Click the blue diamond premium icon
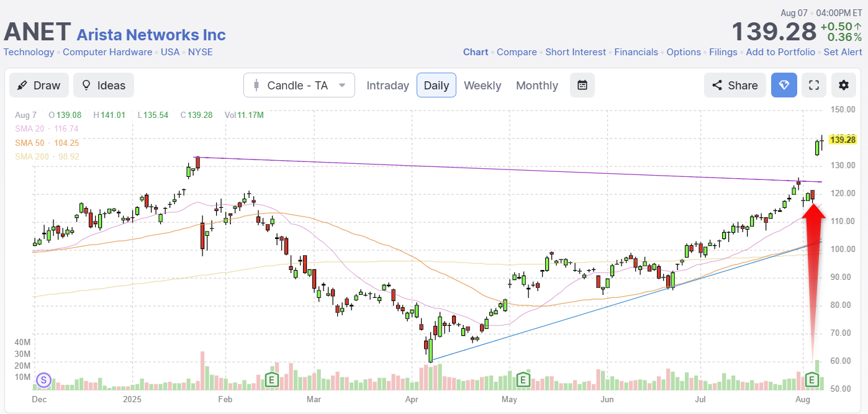Image resolution: width=868 pixels, height=414 pixels. (784, 86)
